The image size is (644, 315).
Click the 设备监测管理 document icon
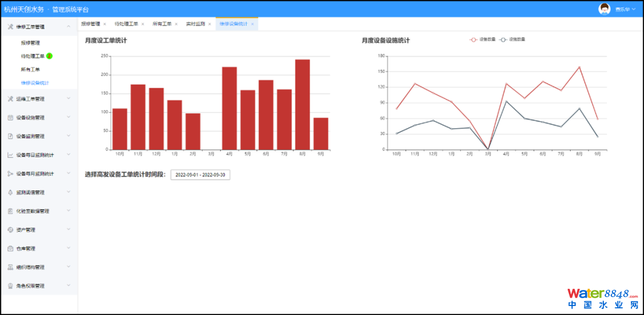click(x=11, y=136)
